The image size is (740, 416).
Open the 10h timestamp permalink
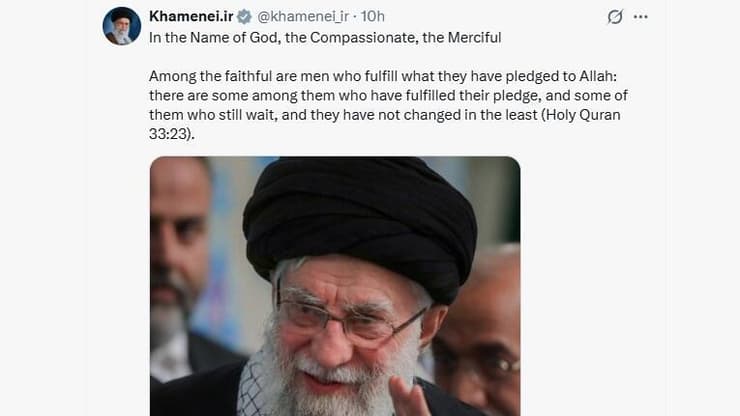[372, 17]
